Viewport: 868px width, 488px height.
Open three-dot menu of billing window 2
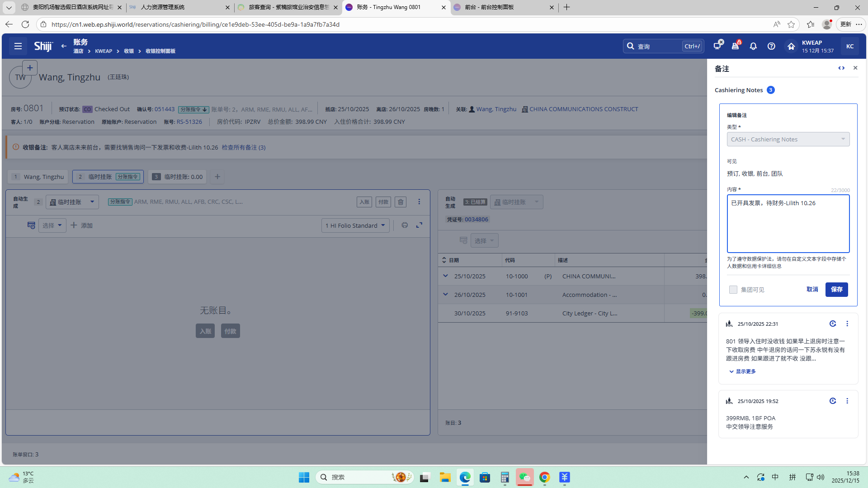click(419, 202)
